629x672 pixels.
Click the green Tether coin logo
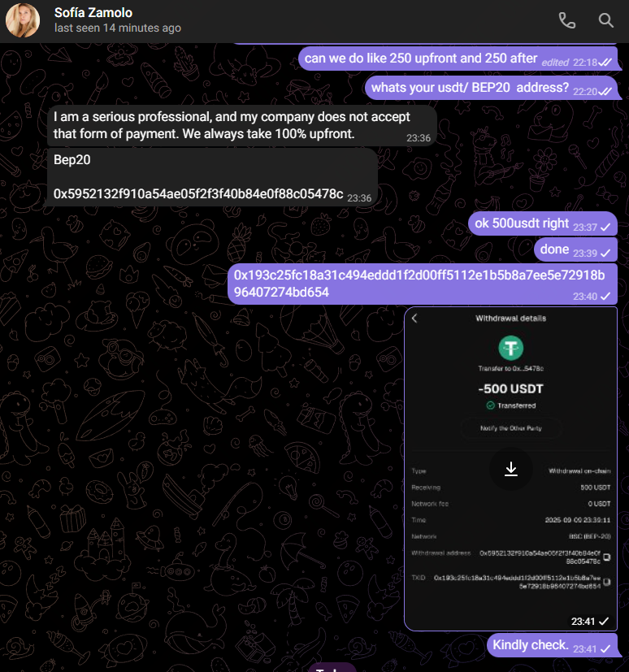(x=510, y=348)
